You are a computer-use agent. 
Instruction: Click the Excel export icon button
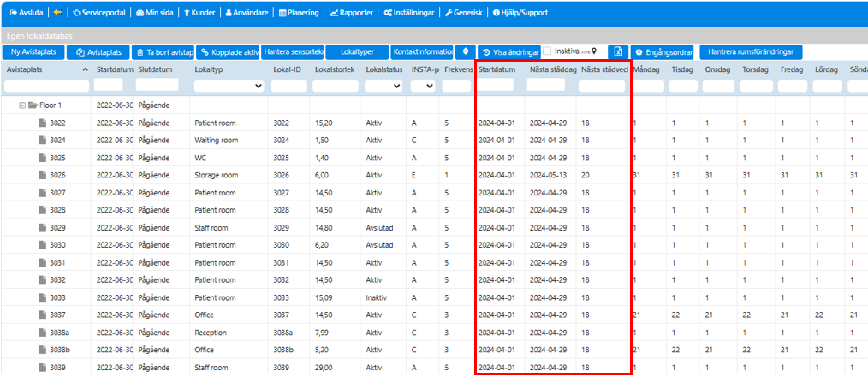pyautogui.click(x=618, y=52)
